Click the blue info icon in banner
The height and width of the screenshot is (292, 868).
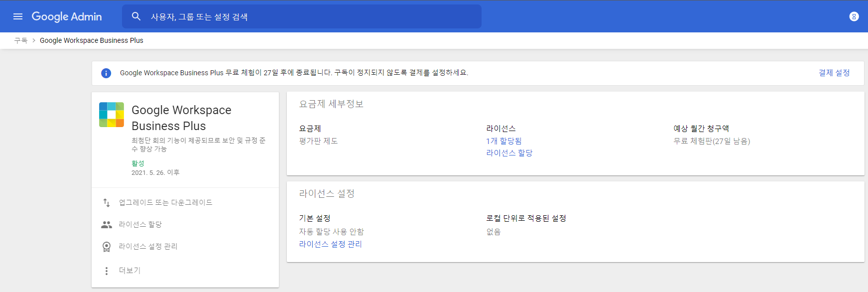point(106,73)
